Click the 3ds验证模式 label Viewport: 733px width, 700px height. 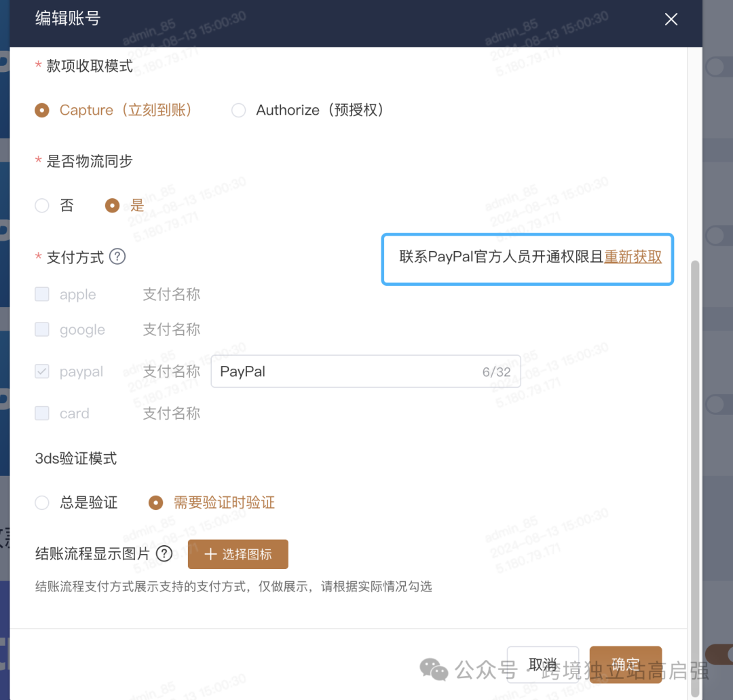point(76,458)
